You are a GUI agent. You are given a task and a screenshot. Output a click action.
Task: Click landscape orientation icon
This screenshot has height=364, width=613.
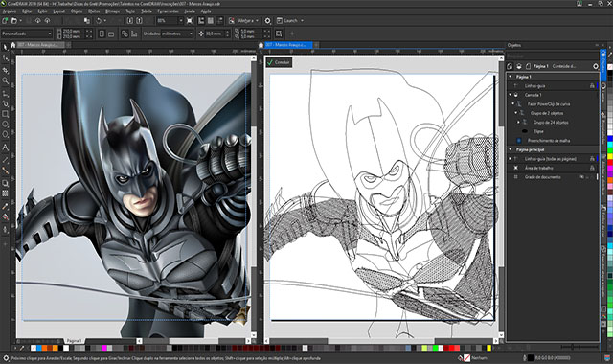111,34
